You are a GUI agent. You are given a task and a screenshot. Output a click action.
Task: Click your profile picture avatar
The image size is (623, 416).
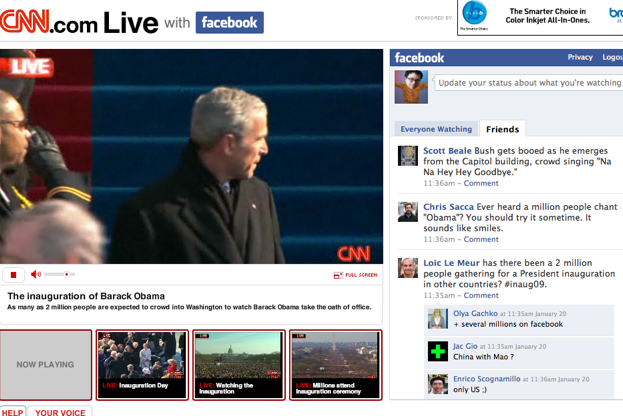click(x=411, y=87)
